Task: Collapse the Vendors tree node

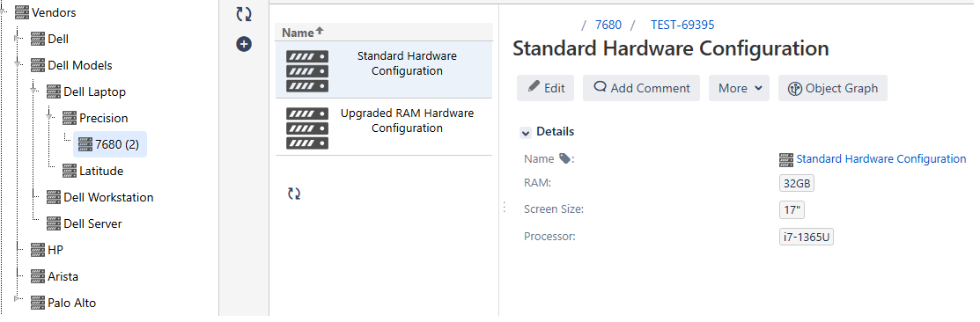Action: point(4,11)
